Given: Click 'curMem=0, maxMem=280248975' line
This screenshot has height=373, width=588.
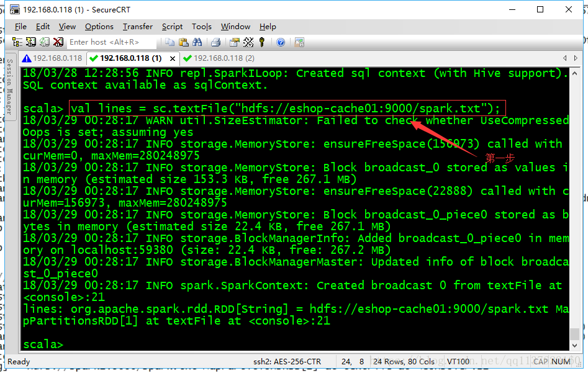Looking at the screenshot, I should pyautogui.click(x=111, y=156).
